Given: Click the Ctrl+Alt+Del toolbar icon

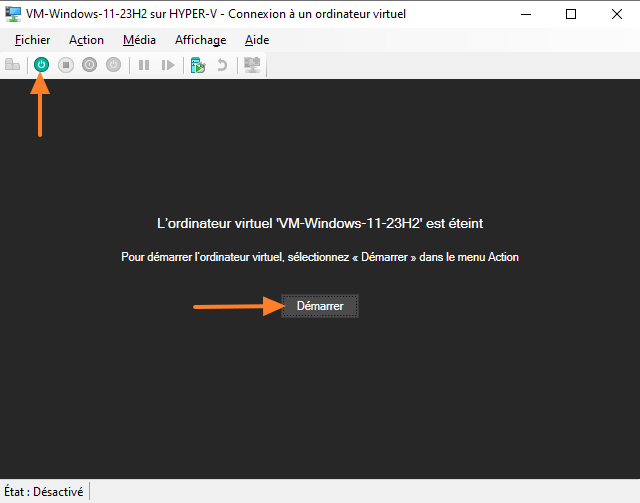Looking at the screenshot, I should coord(13,65).
